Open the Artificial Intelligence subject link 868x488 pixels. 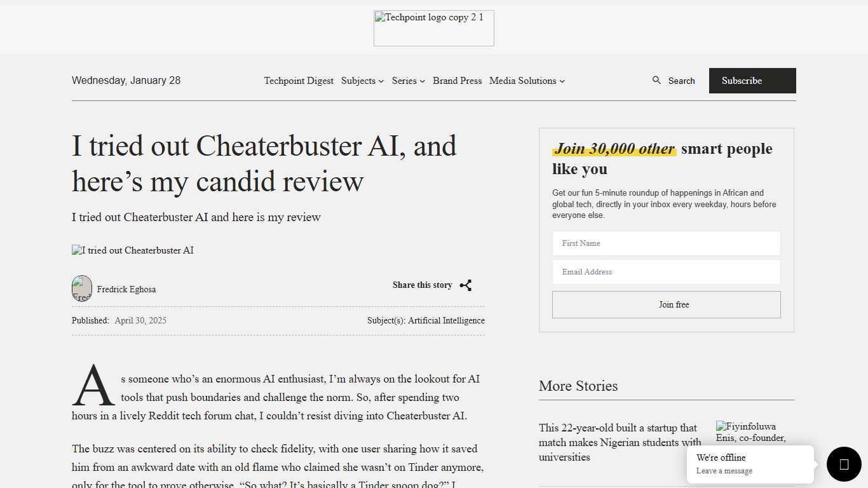(x=446, y=320)
